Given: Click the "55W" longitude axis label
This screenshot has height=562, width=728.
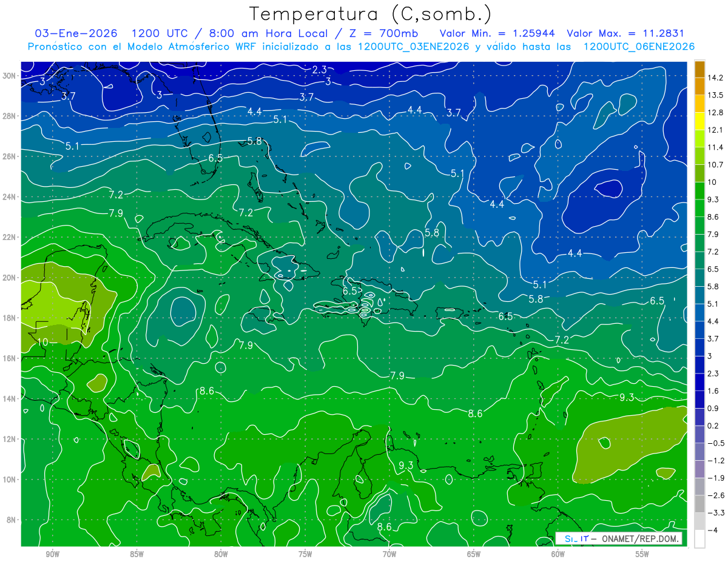Looking at the screenshot, I should click(642, 554).
